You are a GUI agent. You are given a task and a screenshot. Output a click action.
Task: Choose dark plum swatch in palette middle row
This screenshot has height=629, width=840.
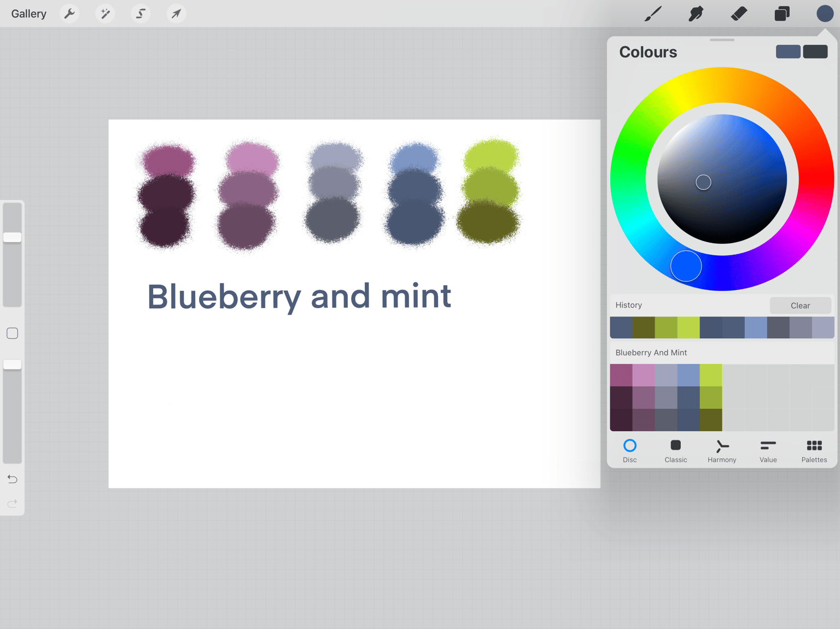click(621, 397)
